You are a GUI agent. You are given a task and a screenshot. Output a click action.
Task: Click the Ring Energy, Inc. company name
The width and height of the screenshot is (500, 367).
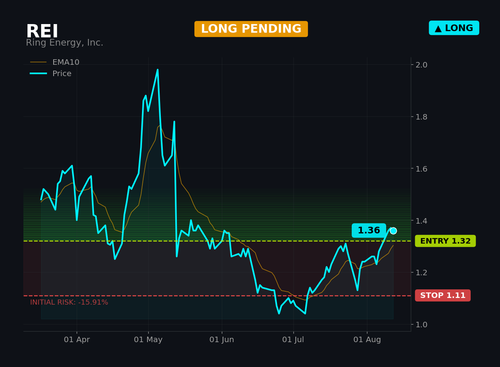pyautogui.click(x=64, y=43)
